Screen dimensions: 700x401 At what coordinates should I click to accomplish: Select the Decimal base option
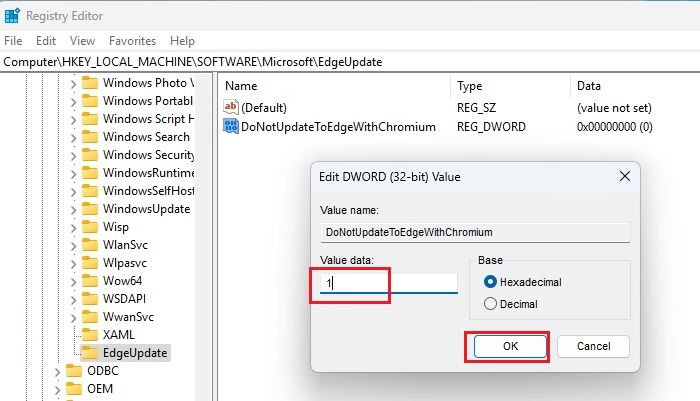511,304
